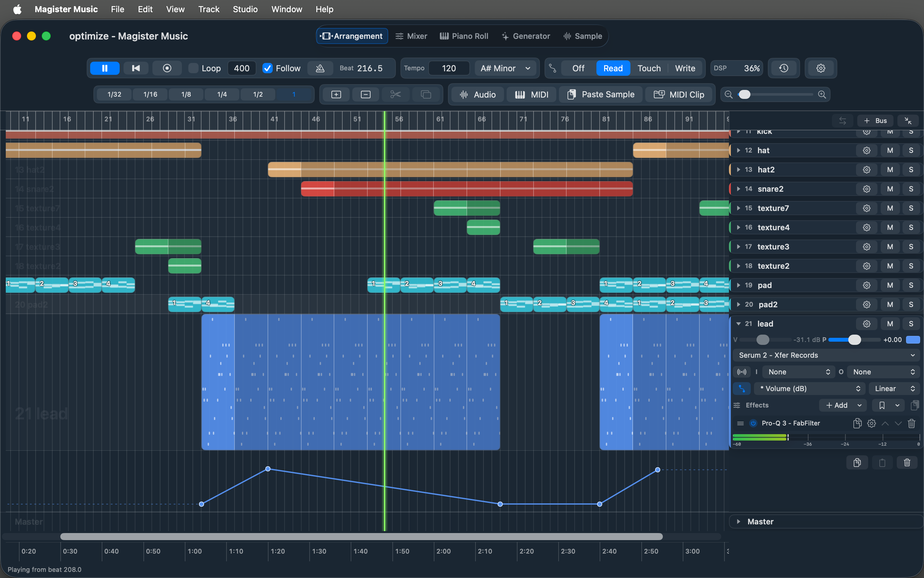Solo the pad track

pyautogui.click(x=911, y=285)
